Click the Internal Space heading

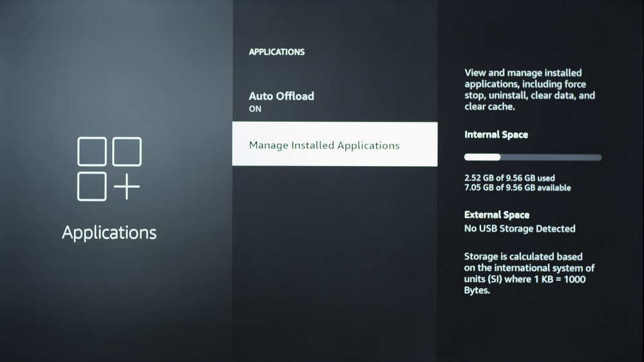tap(496, 135)
